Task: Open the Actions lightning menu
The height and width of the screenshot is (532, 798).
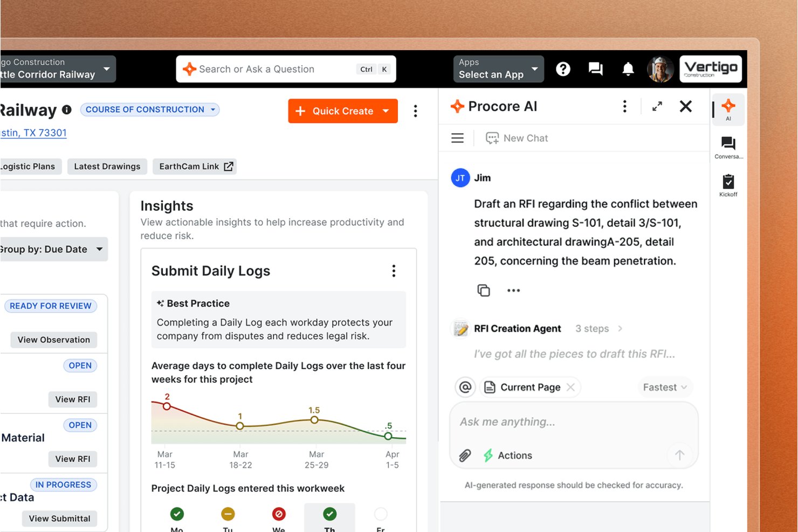Action: coord(507,455)
